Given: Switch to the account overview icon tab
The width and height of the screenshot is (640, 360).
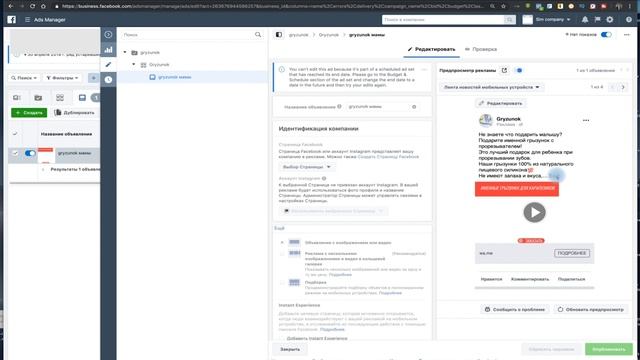Looking at the screenshot, I should (x=17, y=98).
